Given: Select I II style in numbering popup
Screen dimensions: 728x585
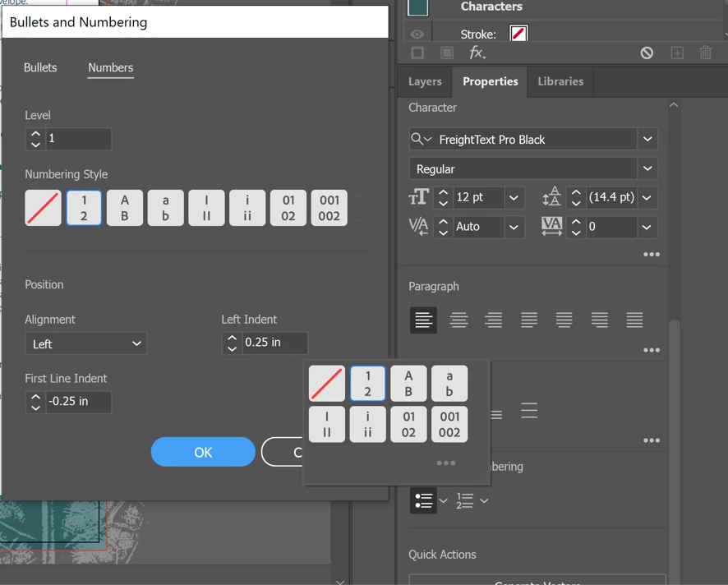Looking at the screenshot, I should tap(327, 424).
